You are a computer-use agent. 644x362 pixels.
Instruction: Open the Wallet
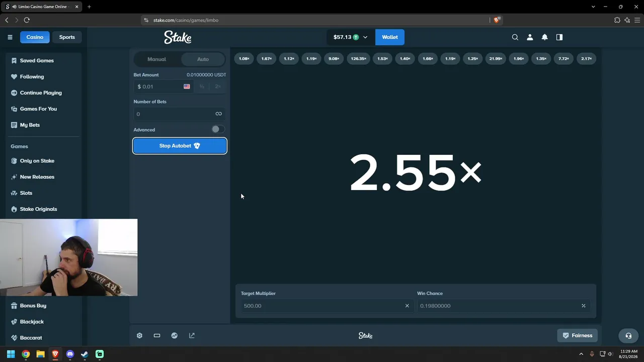389,37
